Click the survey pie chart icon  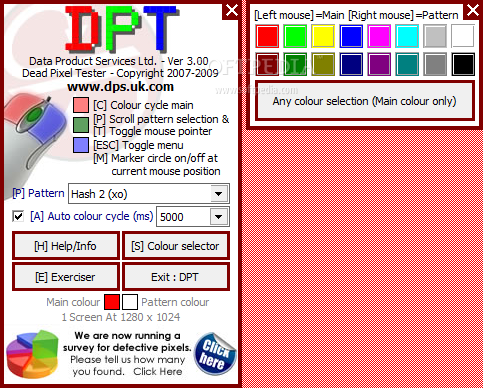[32, 354]
